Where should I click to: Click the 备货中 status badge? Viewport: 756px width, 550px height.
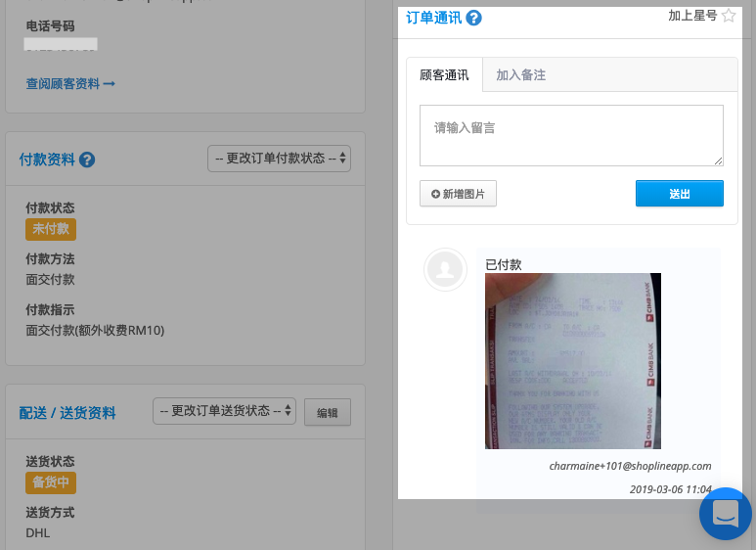[51, 482]
